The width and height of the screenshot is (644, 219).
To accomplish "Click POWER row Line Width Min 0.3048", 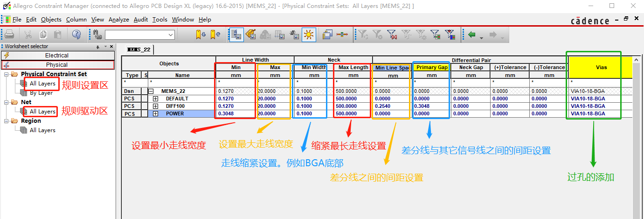I will pyautogui.click(x=235, y=114).
